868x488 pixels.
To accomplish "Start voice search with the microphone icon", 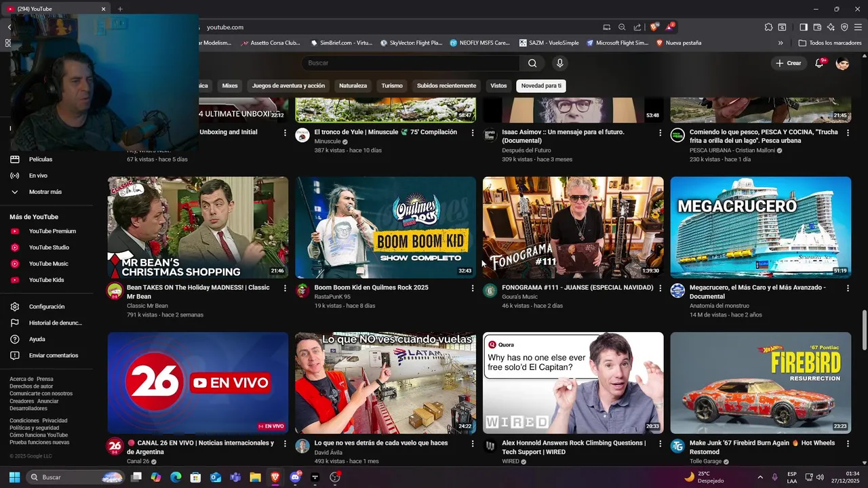I will coord(559,63).
